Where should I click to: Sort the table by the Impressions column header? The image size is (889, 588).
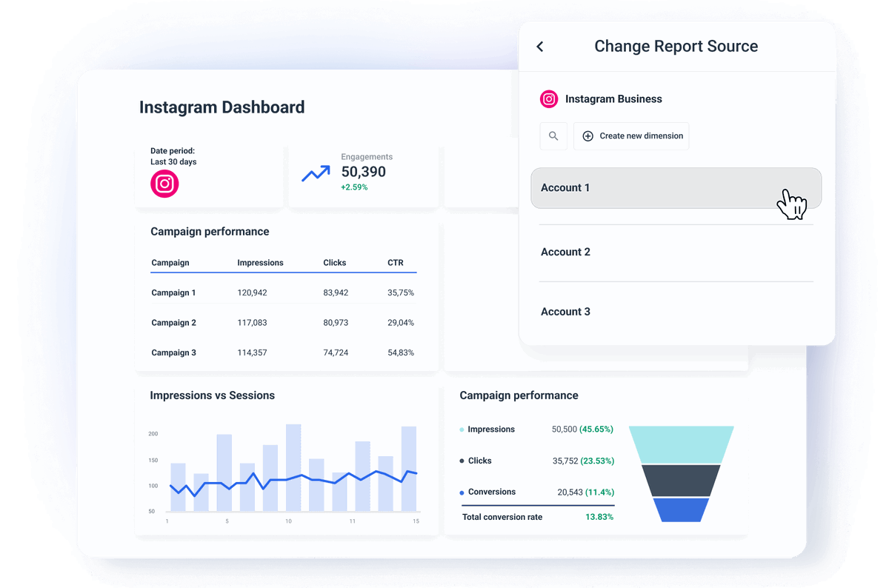click(x=260, y=262)
